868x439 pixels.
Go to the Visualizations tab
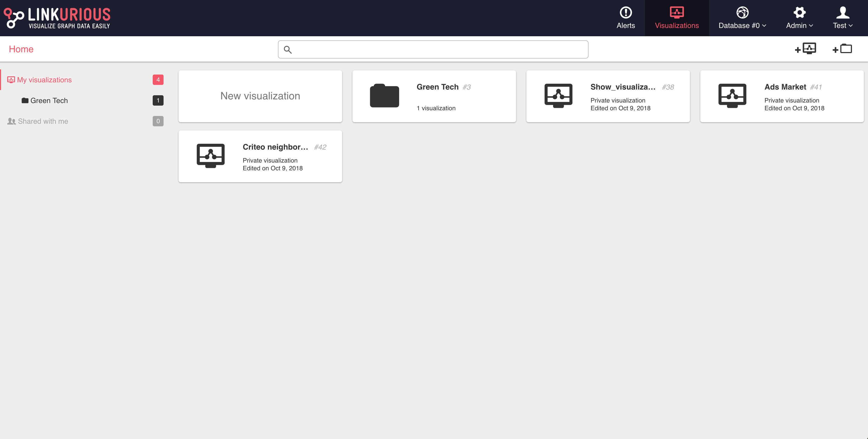(676, 18)
